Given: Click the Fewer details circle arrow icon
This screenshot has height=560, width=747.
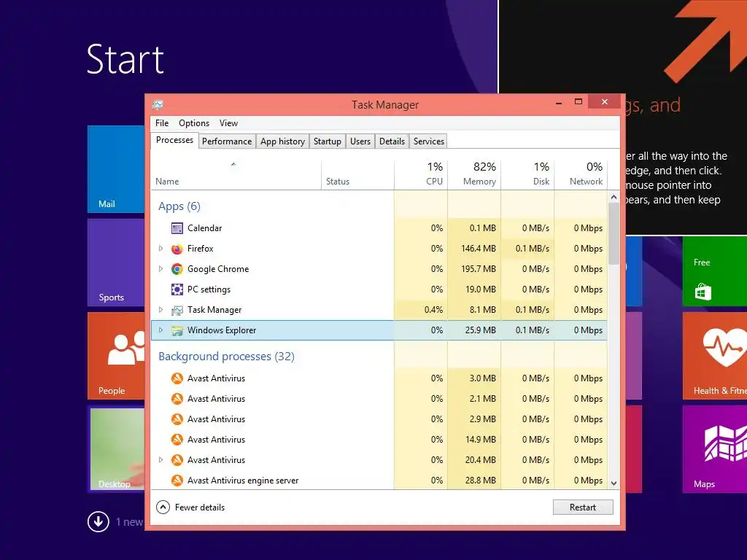Looking at the screenshot, I should (163, 507).
